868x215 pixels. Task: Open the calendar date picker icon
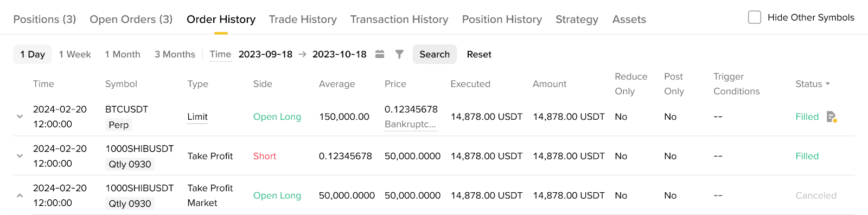380,54
